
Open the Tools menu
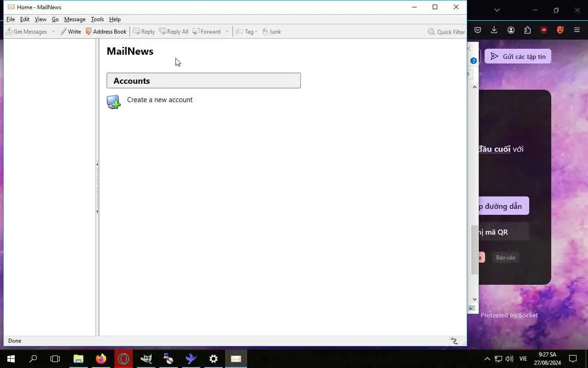(x=97, y=19)
